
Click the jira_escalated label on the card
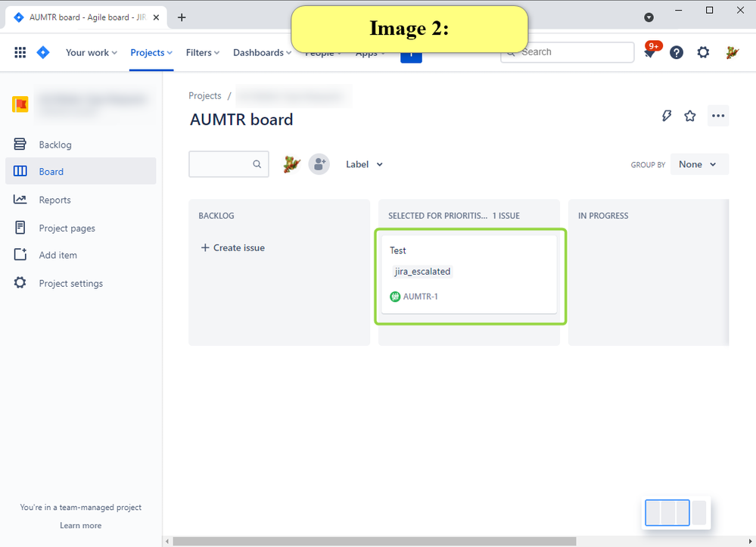point(422,272)
